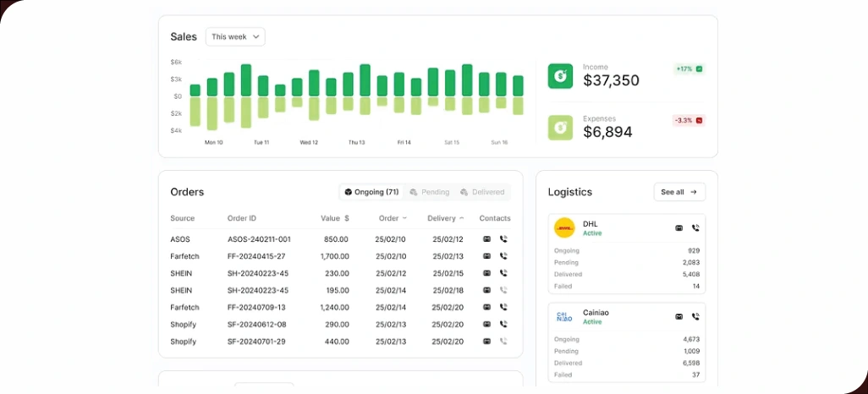This screenshot has width=868, height=394.
Task: Switch to the Delivered orders tab
Action: pos(482,192)
